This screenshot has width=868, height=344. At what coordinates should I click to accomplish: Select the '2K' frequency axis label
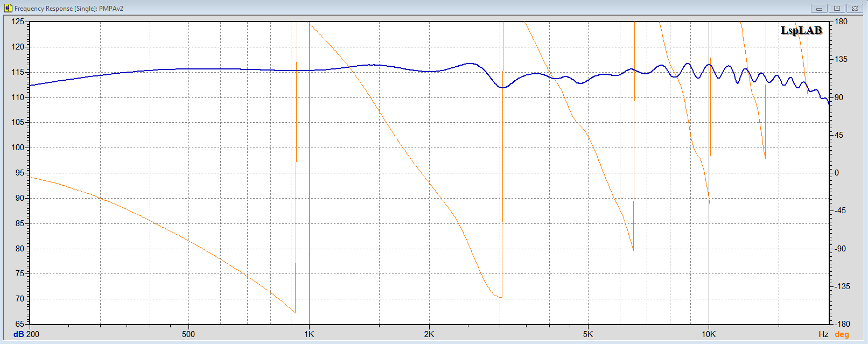(429, 334)
